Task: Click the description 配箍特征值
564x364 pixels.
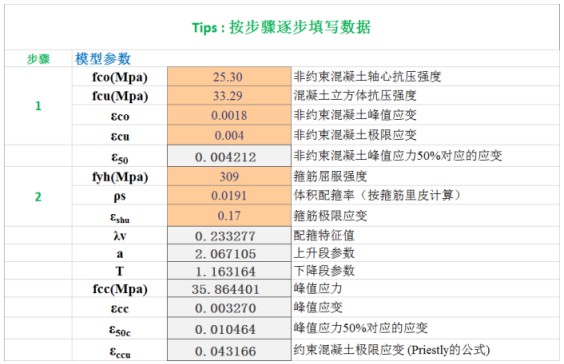Action: click(x=324, y=236)
